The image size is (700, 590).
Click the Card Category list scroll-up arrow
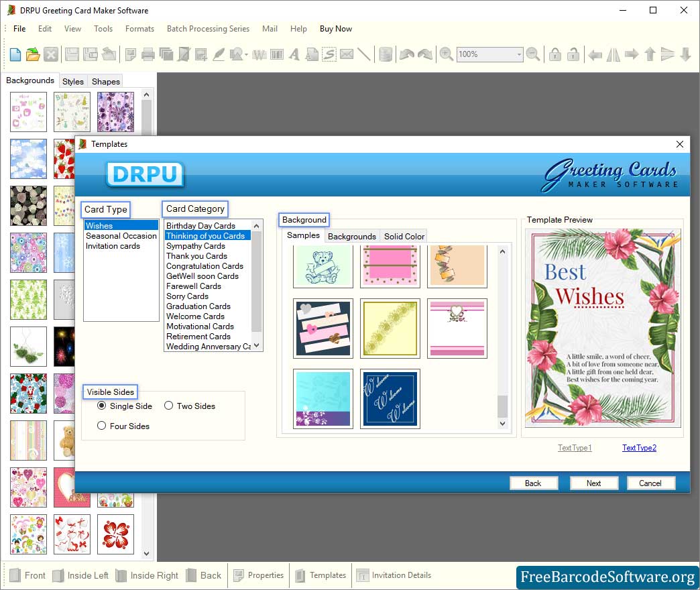(x=256, y=226)
